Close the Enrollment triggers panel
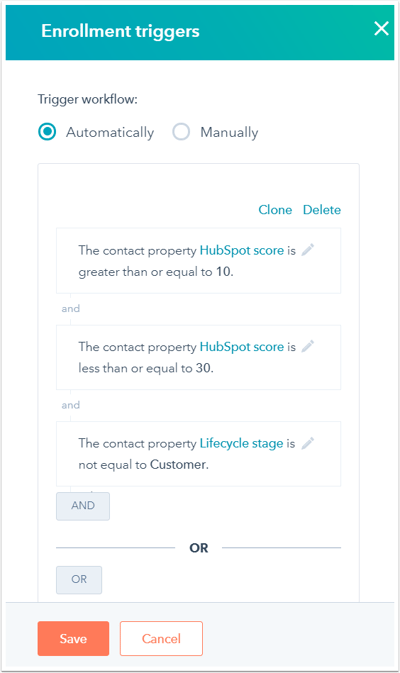This screenshot has height=673, width=400. pyautogui.click(x=381, y=29)
